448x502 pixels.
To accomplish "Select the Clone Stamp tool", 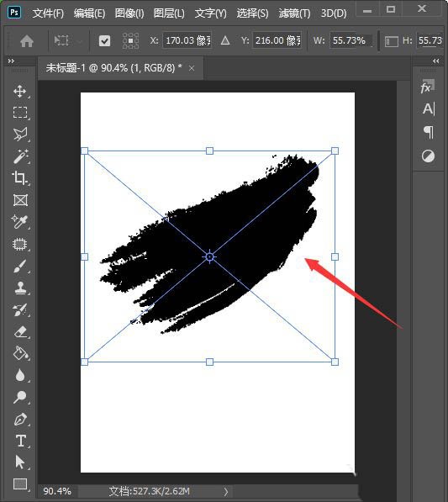I will coord(20,288).
